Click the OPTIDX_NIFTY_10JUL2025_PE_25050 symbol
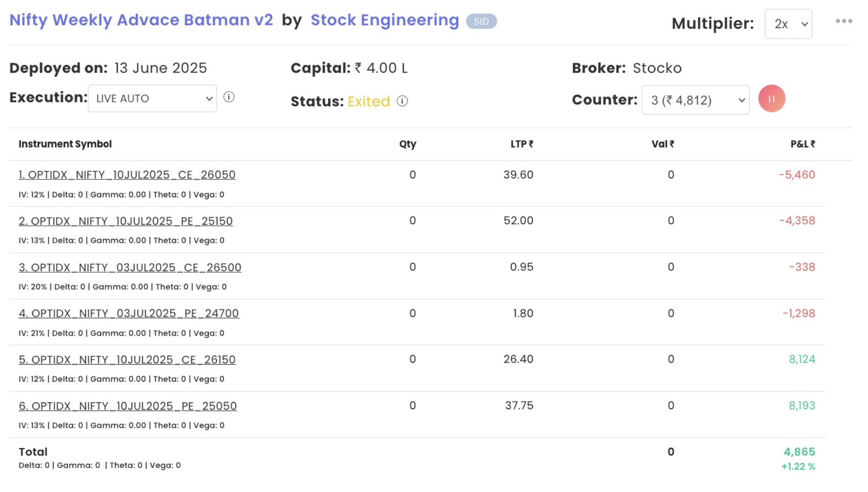The image size is (868, 492). [x=127, y=406]
